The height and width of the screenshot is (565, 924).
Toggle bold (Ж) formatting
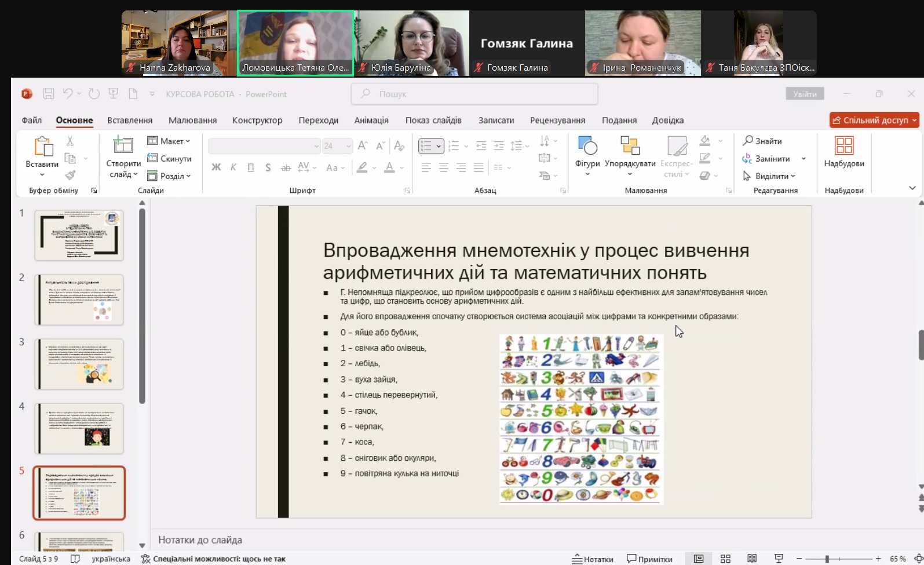(216, 167)
